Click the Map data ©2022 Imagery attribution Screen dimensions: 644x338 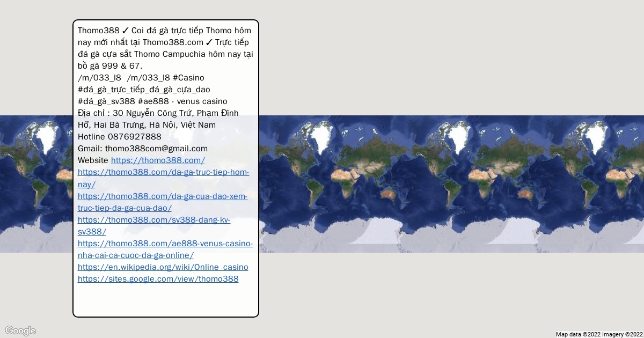(599, 334)
